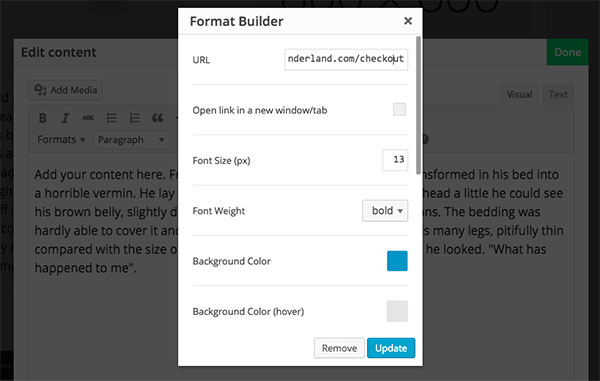Viewport: 600px width, 381px height.
Task: Click the URL input field
Action: click(346, 59)
